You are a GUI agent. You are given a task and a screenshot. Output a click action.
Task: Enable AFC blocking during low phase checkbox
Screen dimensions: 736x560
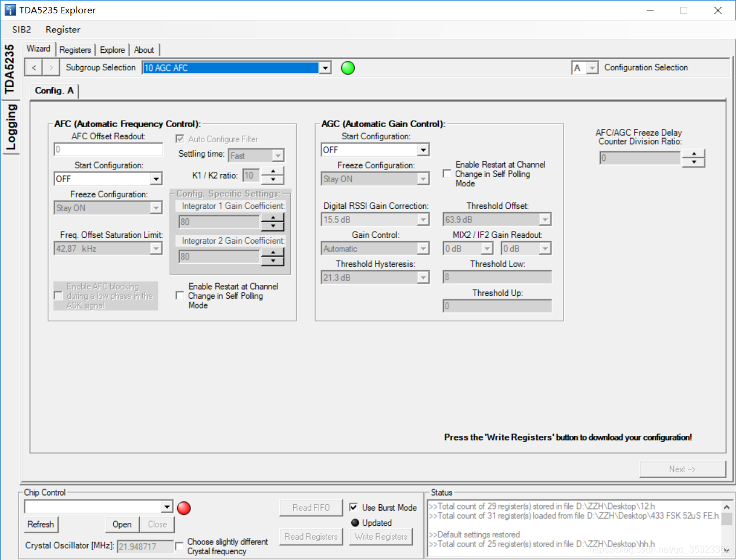[58, 296]
